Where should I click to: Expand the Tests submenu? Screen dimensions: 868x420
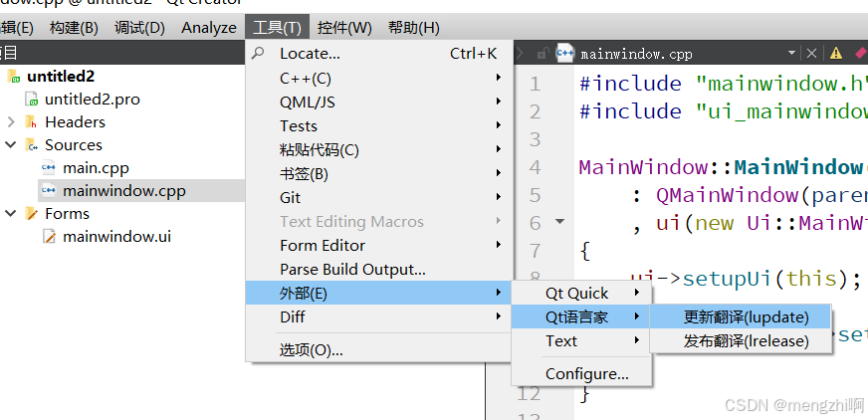(379, 125)
